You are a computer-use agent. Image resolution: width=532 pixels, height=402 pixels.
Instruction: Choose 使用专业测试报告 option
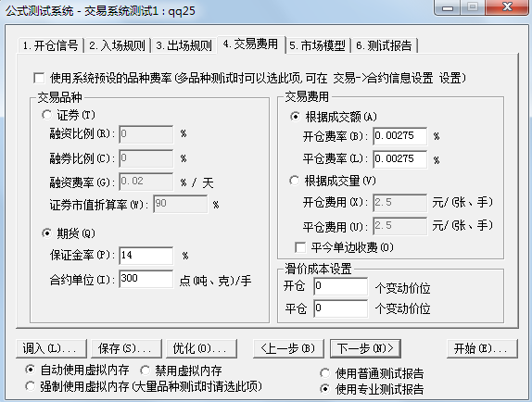[324, 389]
